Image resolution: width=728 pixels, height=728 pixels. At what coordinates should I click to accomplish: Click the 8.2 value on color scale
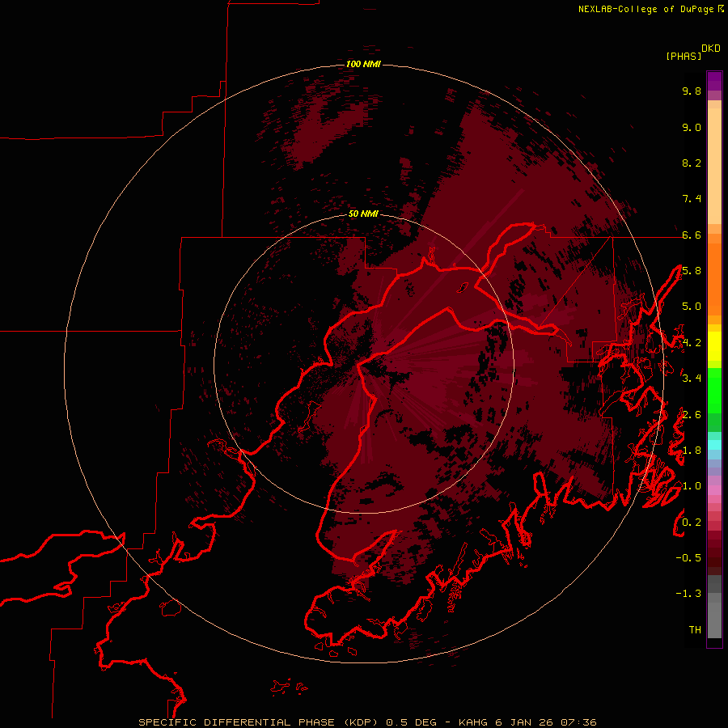(692, 163)
